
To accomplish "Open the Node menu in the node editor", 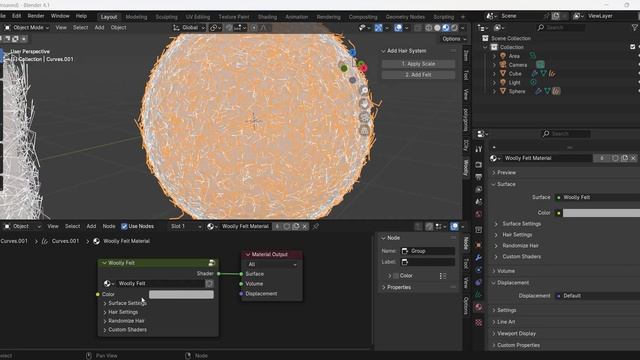I will tap(109, 226).
